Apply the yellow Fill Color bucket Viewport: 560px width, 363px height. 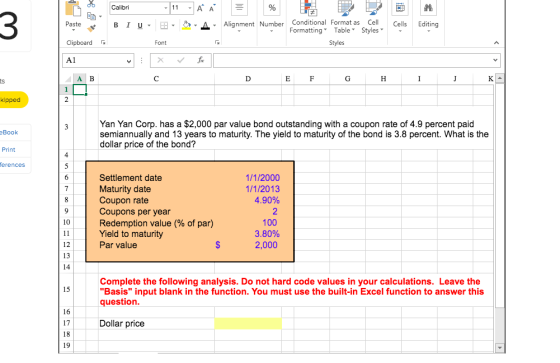pos(186,25)
